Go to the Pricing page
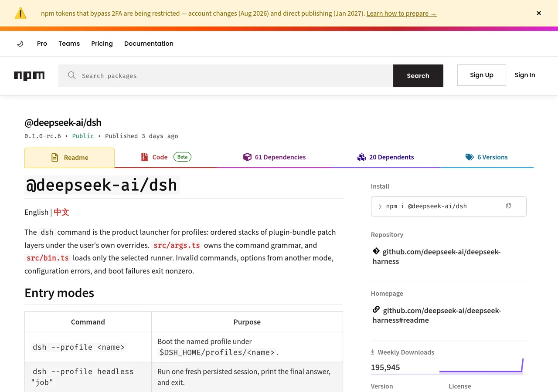This screenshot has width=558, height=392. 102,44
